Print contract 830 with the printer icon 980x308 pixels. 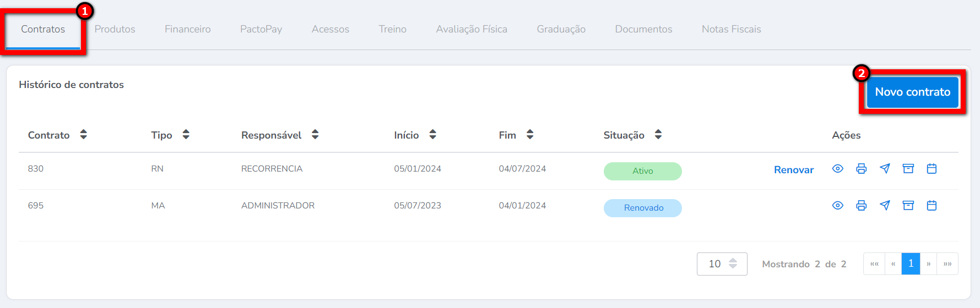[x=861, y=169]
